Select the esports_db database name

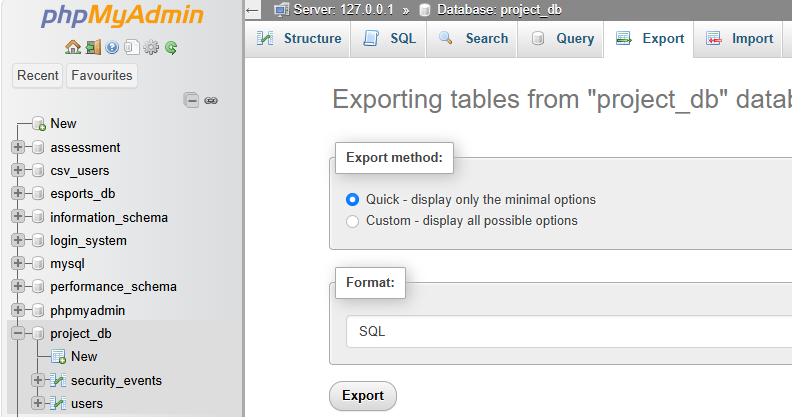(x=82, y=194)
